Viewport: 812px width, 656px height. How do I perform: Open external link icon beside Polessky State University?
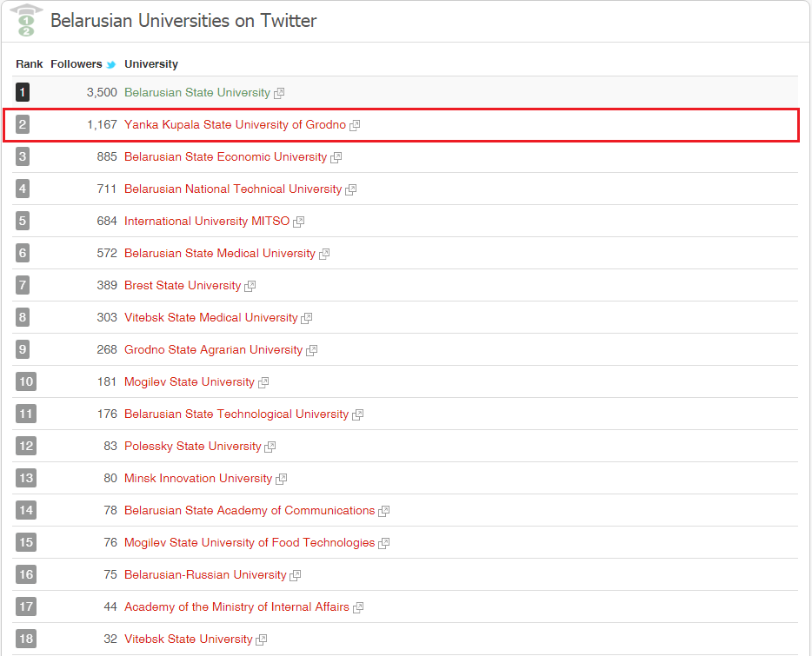270,447
